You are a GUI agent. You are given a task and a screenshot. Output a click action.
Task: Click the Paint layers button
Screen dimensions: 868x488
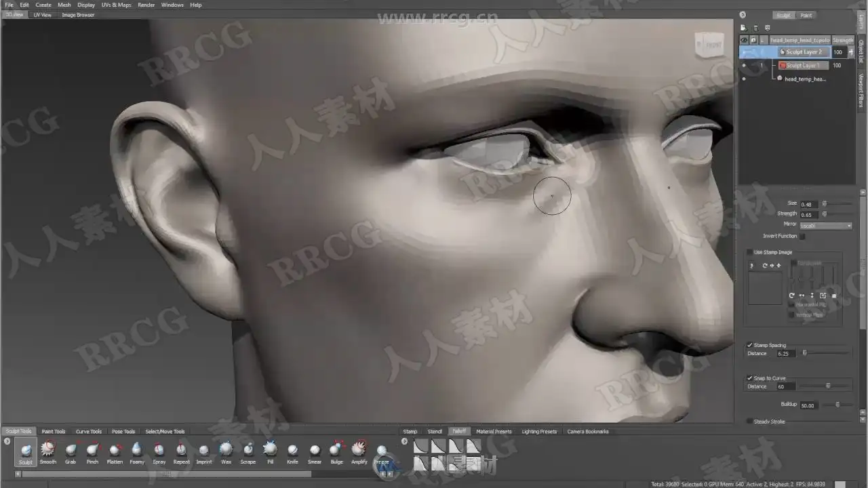(x=806, y=15)
